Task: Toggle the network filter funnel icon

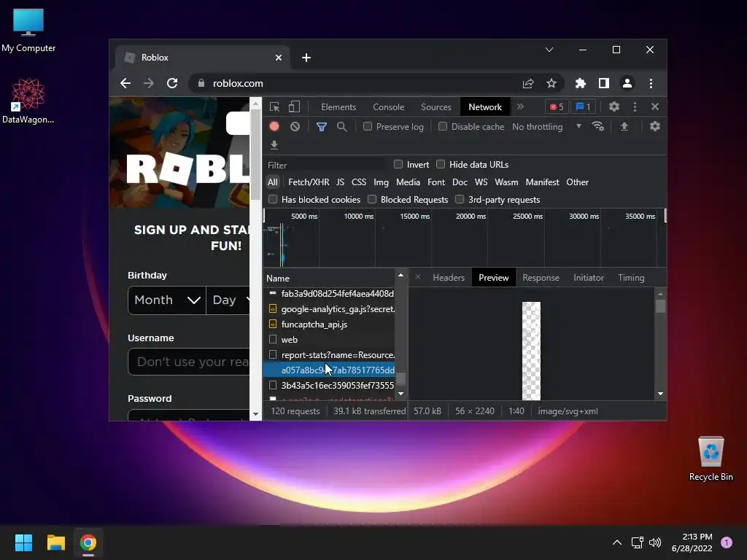Action: pos(322,127)
